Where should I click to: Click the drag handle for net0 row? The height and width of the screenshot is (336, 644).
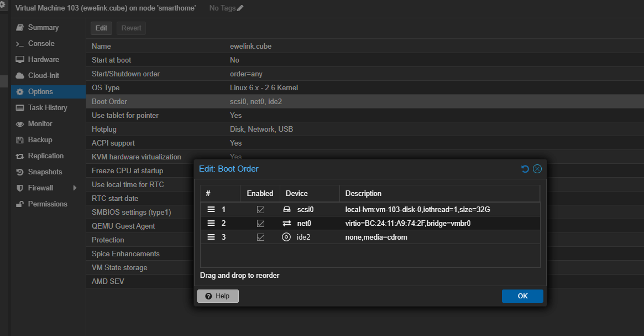click(x=211, y=223)
